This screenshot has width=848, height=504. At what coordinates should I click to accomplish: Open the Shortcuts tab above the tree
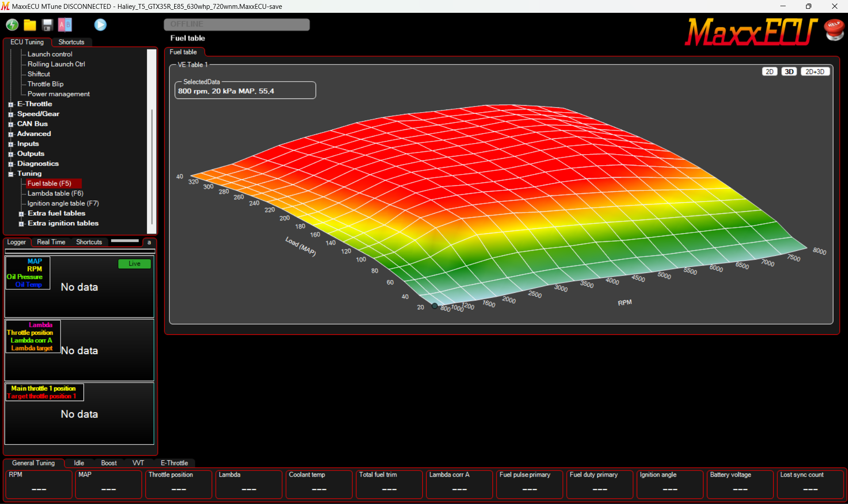pyautogui.click(x=71, y=42)
